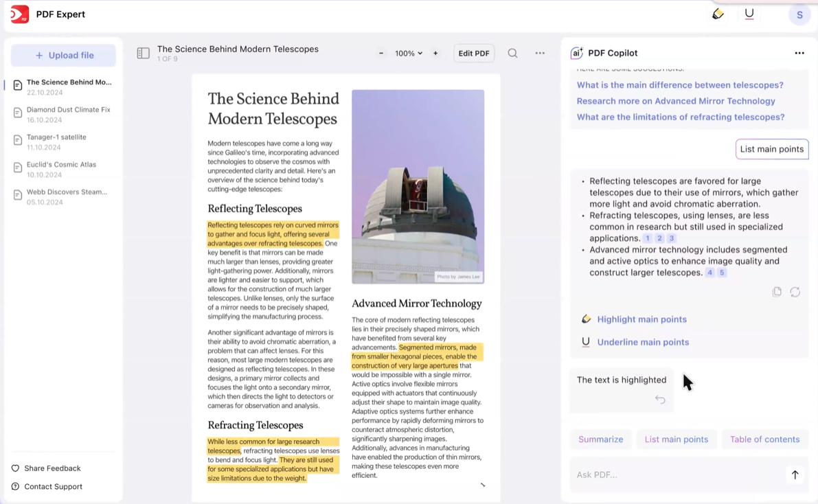This screenshot has height=504, width=818.
Task: Focus the Ask PDF input field
Action: [678, 474]
